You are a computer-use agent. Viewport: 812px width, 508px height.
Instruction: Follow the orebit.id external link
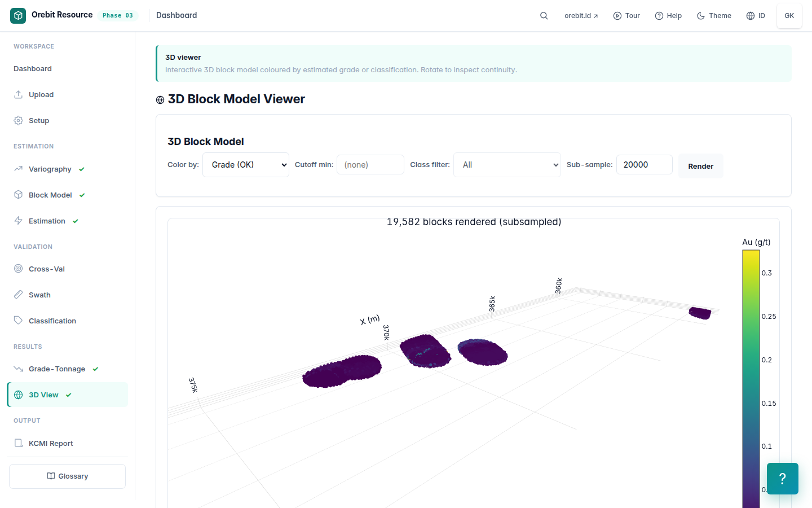coord(581,16)
